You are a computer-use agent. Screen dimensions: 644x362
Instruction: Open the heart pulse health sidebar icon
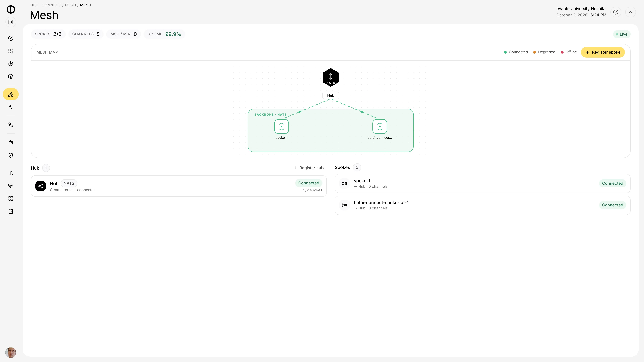click(x=11, y=186)
